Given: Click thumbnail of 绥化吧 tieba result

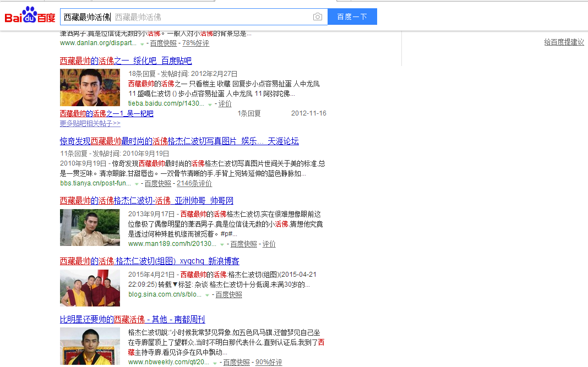Looking at the screenshot, I should point(90,87).
